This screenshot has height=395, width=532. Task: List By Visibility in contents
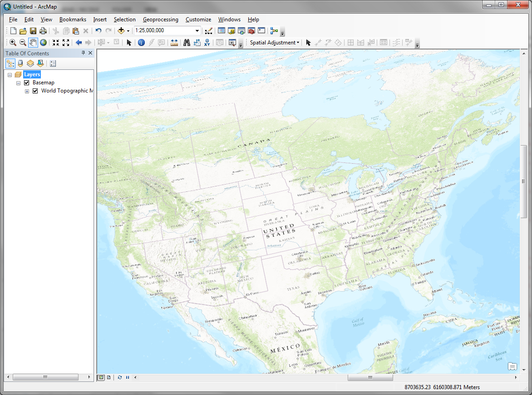[x=30, y=63]
